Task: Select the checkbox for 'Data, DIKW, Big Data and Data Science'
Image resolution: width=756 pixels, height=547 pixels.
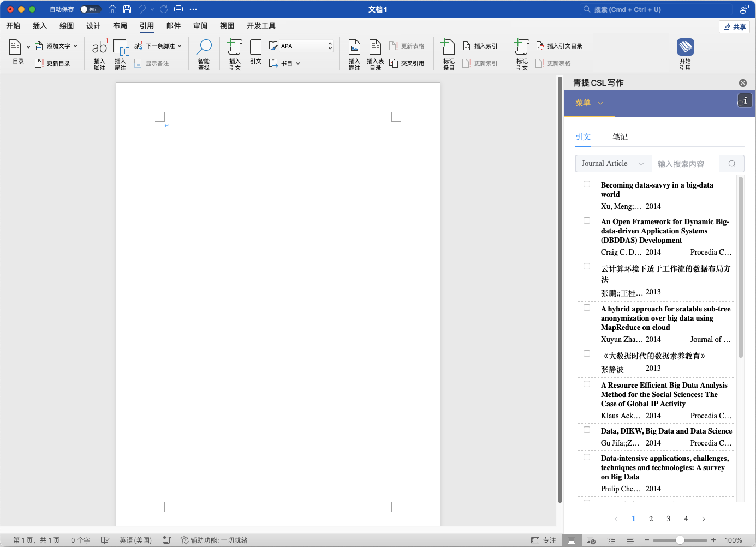Action: click(587, 430)
